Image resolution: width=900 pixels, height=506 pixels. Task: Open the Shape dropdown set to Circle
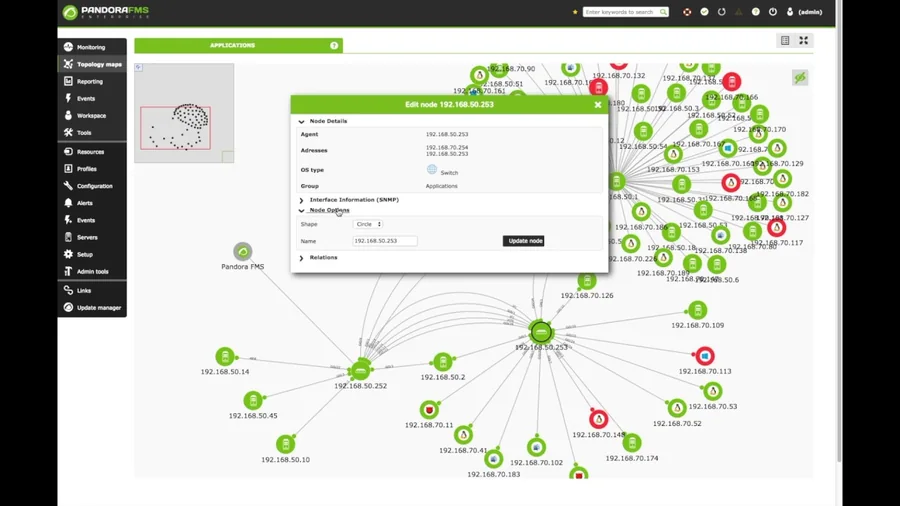(x=368, y=224)
